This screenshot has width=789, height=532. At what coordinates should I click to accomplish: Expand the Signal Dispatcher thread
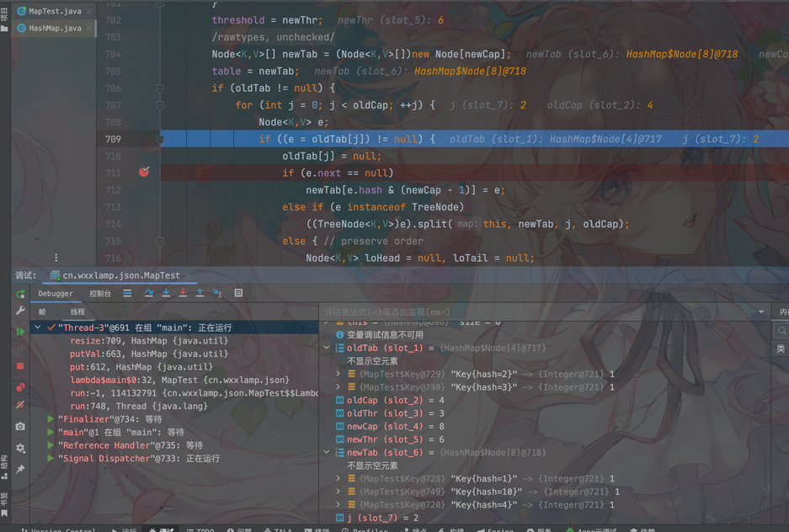tap(51, 458)
